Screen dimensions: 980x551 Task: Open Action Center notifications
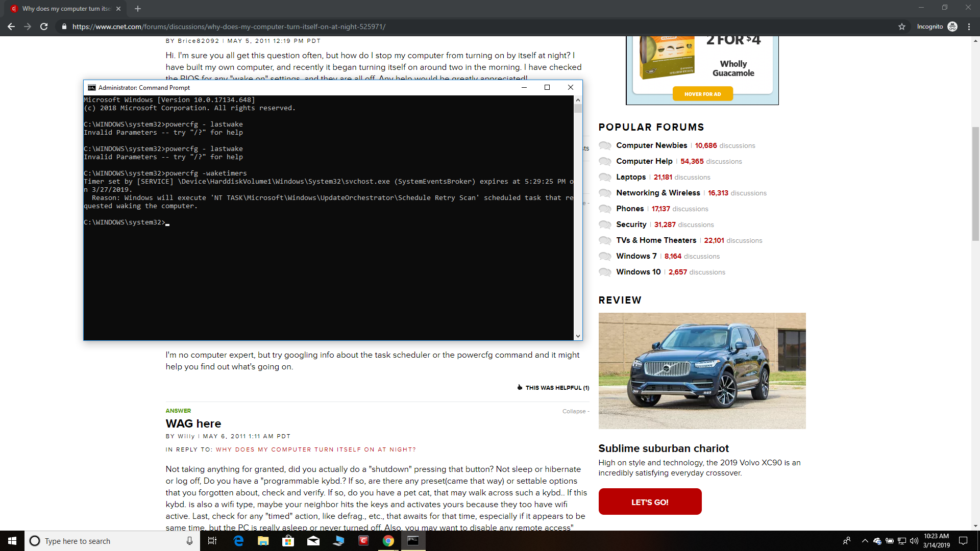(x=963, y=541)
